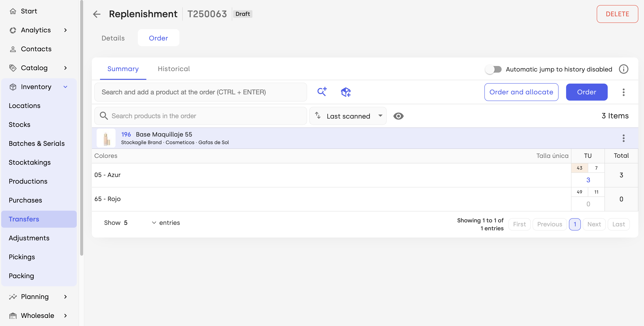Open Base Maquillaje 55 row options menu
This screenshot has width=644, height=326.
(x=624, y=138)
